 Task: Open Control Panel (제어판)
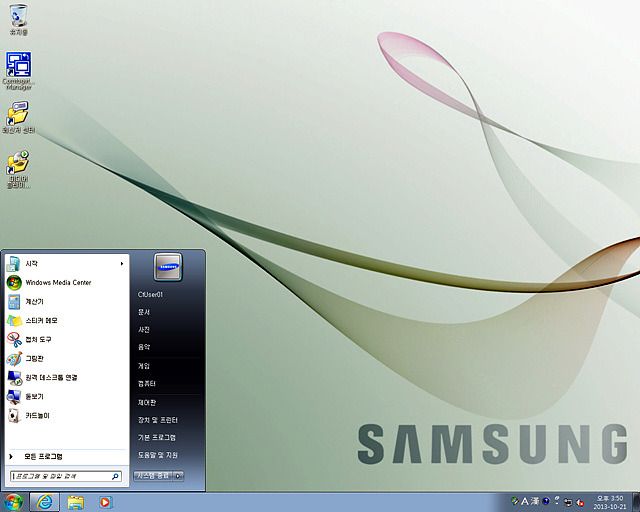[147, 403]
